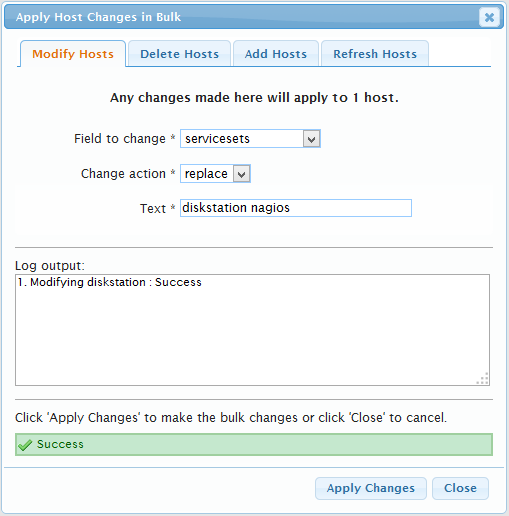Image resolution: width=509 pixels, height=516 pixels.
Task: Click inside the Log output text area
Action: pyautogui.click(x=252, y=330)
